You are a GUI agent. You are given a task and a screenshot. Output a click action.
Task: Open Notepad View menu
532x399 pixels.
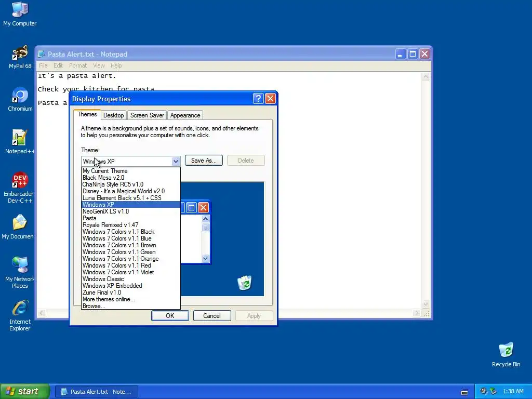coord(99,65)
